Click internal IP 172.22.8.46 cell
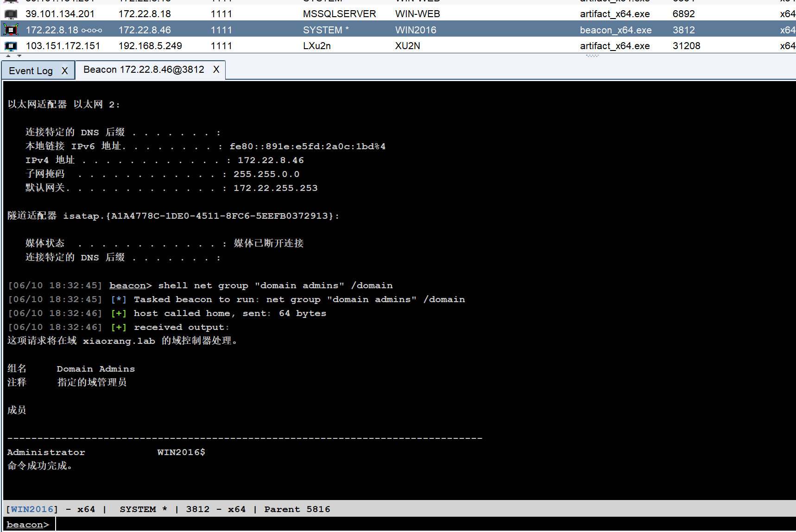Image resolution: width=796 pixels, height=532 pixels. tap(145, 30)
